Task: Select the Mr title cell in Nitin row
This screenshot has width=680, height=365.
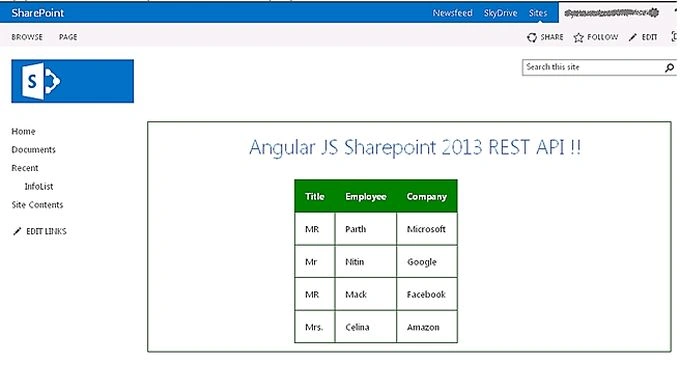Action: [x=315, y=261]
